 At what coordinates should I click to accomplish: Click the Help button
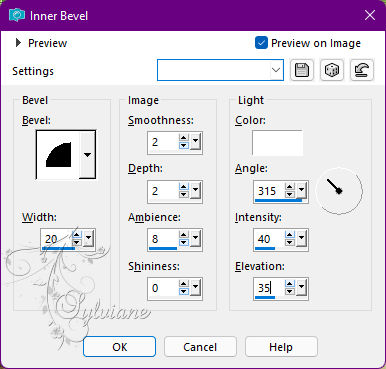point(281,347)
